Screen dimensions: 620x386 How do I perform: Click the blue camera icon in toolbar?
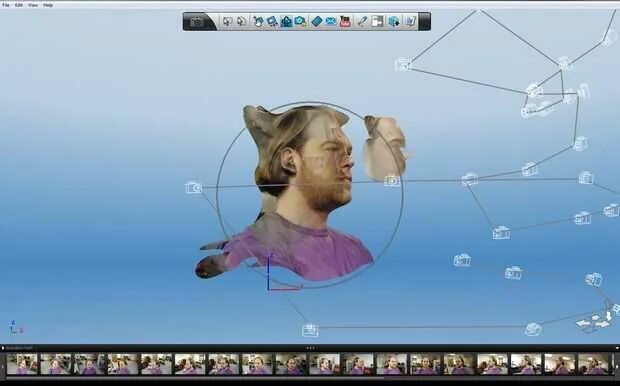tap(301, 21)
